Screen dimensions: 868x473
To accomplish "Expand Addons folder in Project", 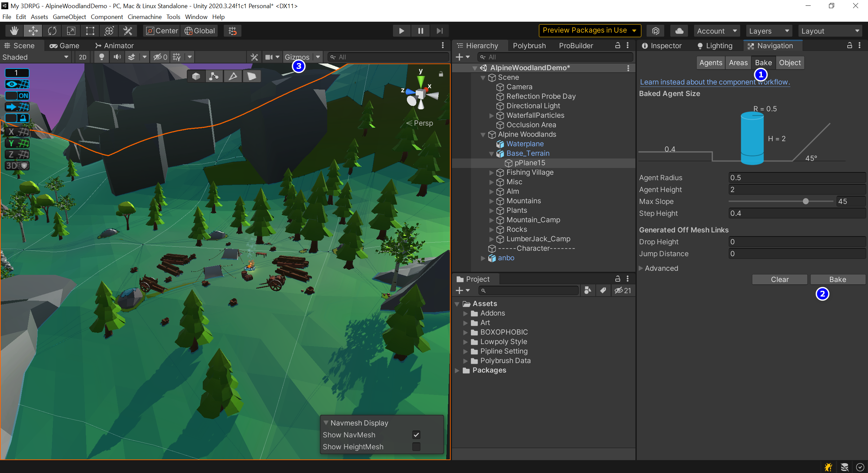I will click(x=466, y=313).
